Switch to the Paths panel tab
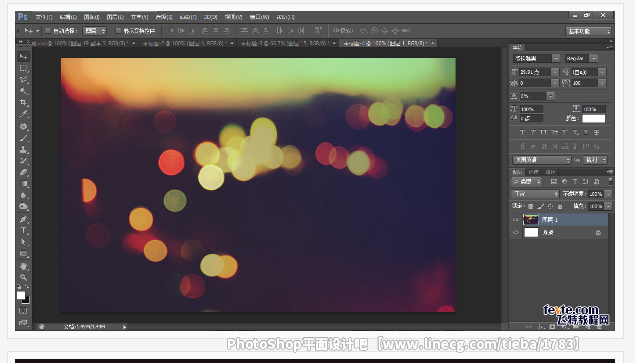The width and height of the screenshot is (635, 363). point(550,172)
